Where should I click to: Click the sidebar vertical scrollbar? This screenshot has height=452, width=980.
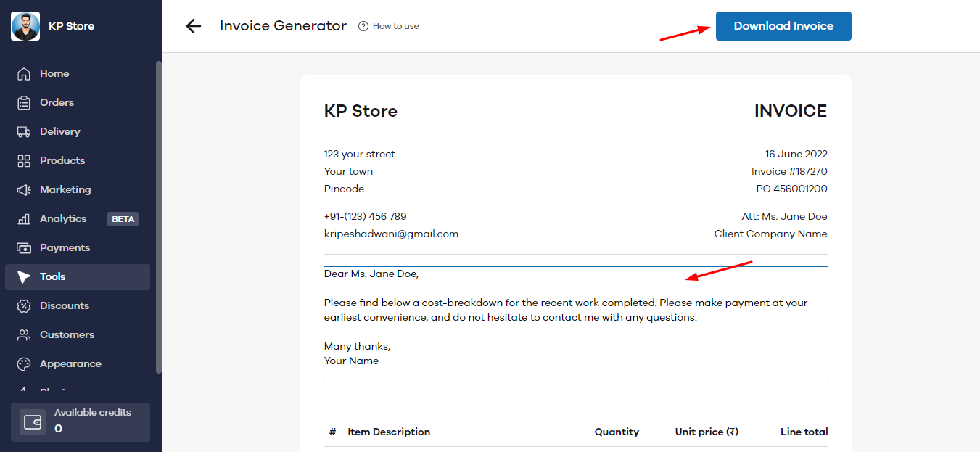(x=159, y=218)
